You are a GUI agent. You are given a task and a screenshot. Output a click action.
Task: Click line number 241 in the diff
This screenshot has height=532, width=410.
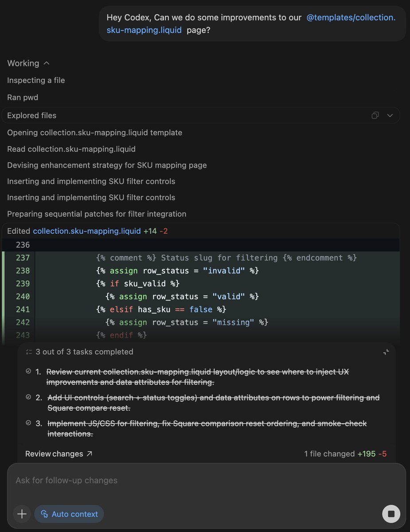[23, 309]
